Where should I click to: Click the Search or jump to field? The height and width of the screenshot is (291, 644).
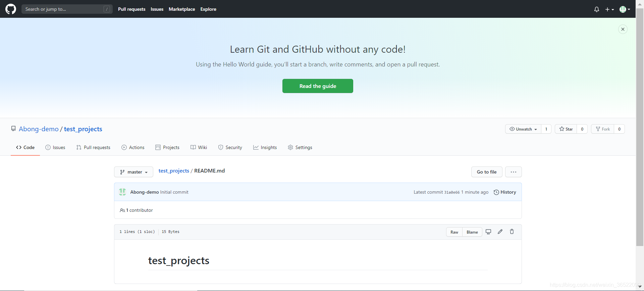pyautogui.click(x=67, y=9)
